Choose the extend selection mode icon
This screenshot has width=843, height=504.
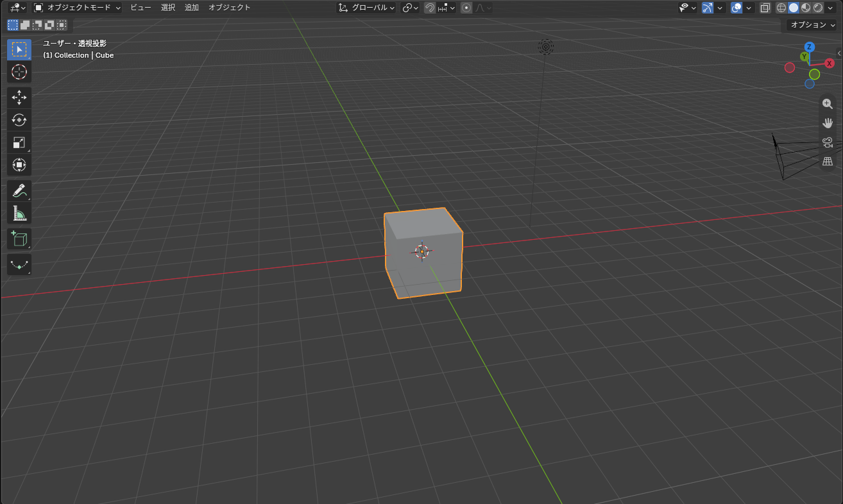pos(25,25)
